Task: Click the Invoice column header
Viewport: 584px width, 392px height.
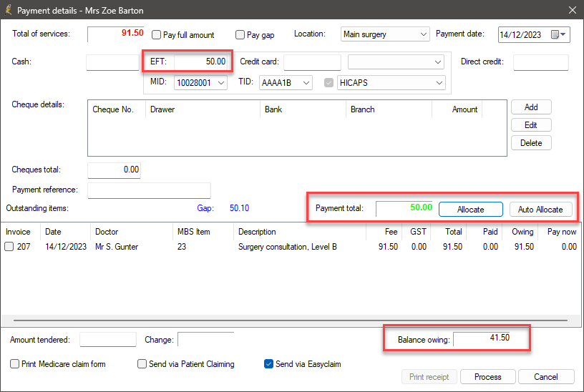Action: tap(21, 232)
